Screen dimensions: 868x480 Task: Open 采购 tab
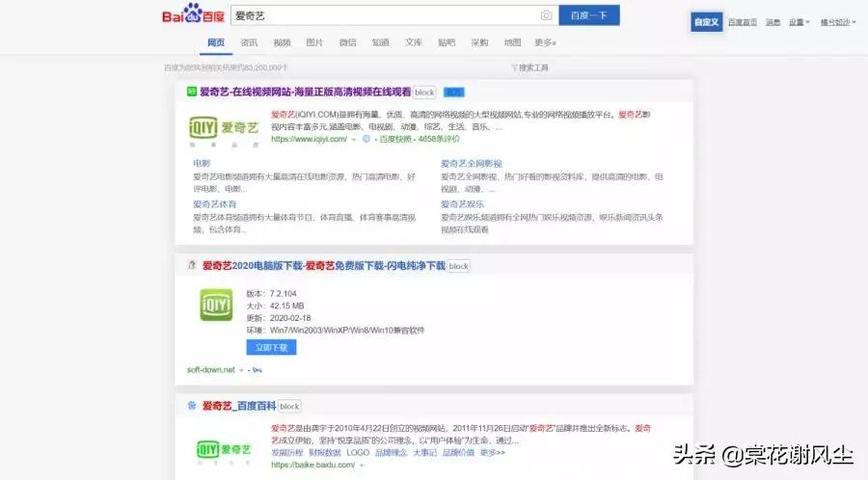[x=479, y=42]
